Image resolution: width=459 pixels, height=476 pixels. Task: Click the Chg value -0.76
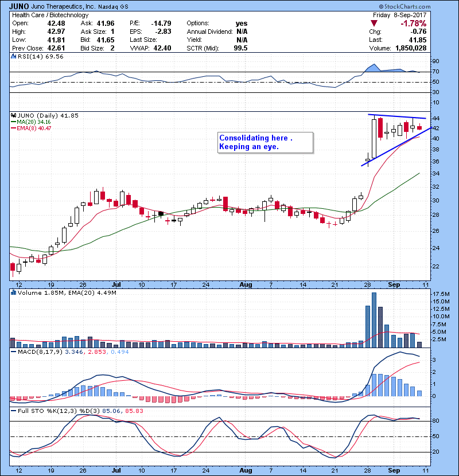418,32
